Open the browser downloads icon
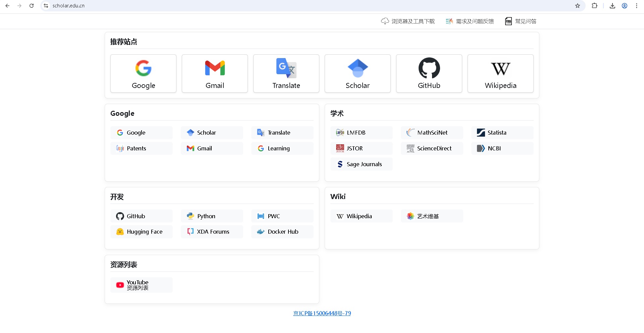This screenshot has width=644, height=333. 612,6
